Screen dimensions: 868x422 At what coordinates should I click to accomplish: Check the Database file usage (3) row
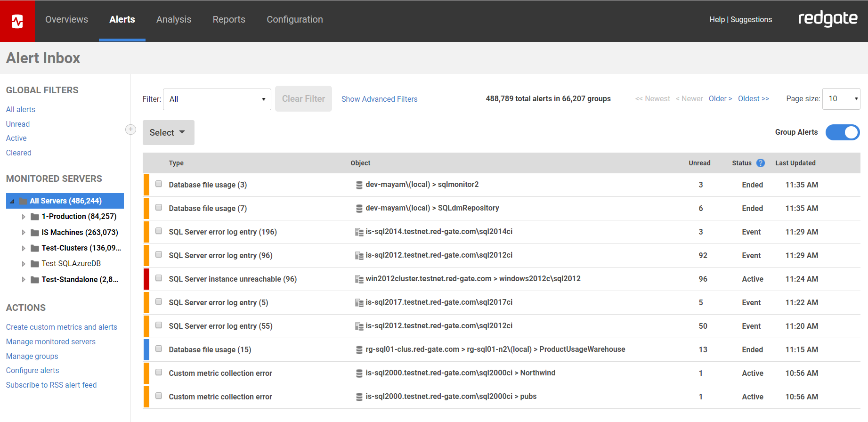(x=159, y=184)
